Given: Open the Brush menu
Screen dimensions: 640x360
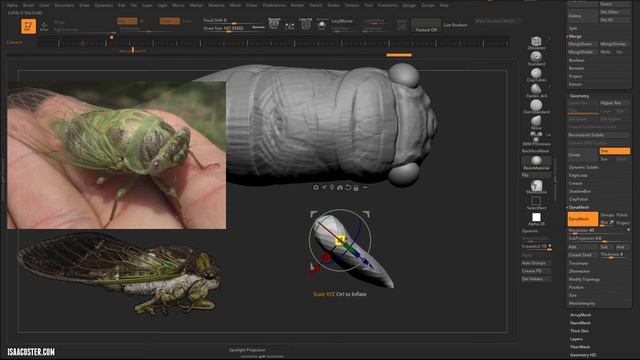Looking at the screenshot, I should coord(28,5).
